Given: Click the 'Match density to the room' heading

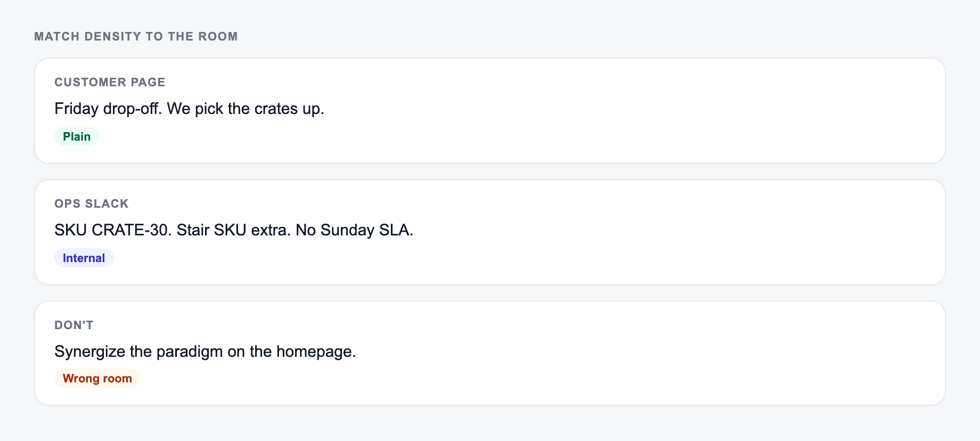Looking at the screenshot, I should coord(136,36).
